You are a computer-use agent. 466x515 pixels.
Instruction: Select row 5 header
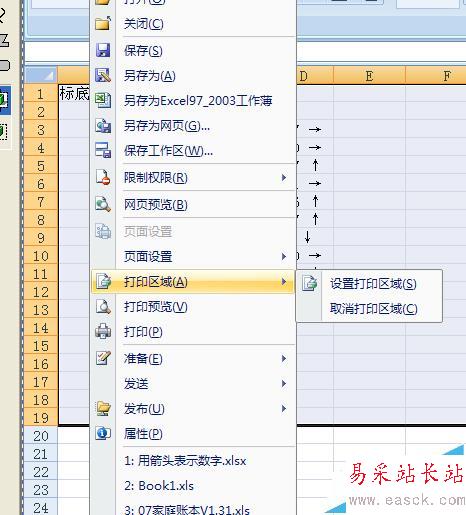click(x=41, y=166)
